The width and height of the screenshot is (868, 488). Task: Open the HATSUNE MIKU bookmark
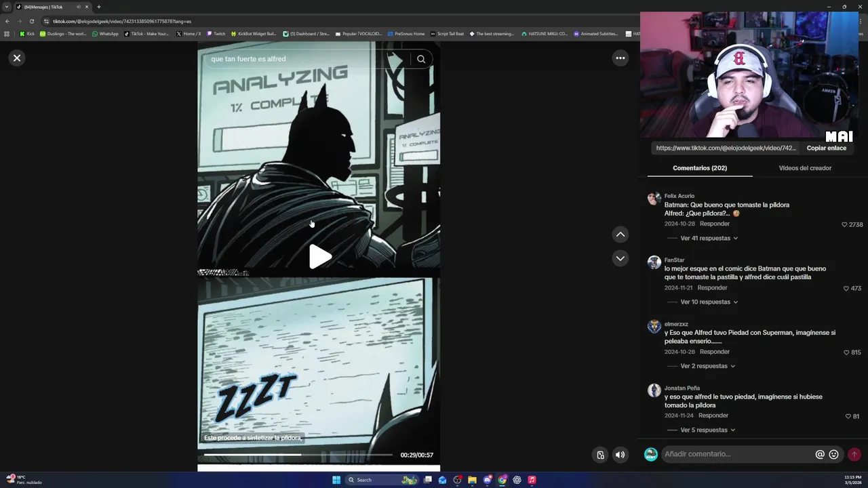545,33
